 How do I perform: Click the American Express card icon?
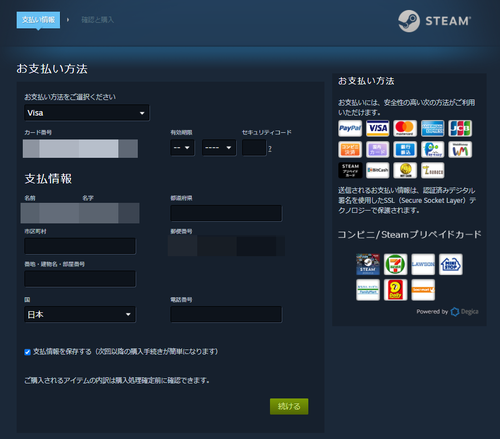point(433,128)
